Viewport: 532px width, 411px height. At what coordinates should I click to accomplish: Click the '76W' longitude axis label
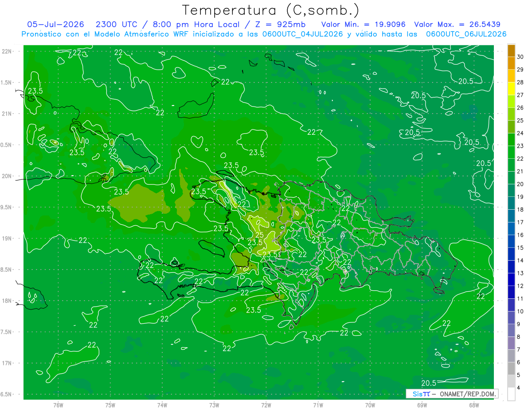(58, 405)
